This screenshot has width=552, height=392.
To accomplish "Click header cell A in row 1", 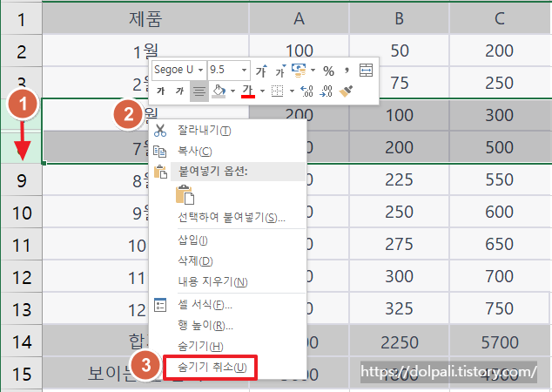I will 300,18.
